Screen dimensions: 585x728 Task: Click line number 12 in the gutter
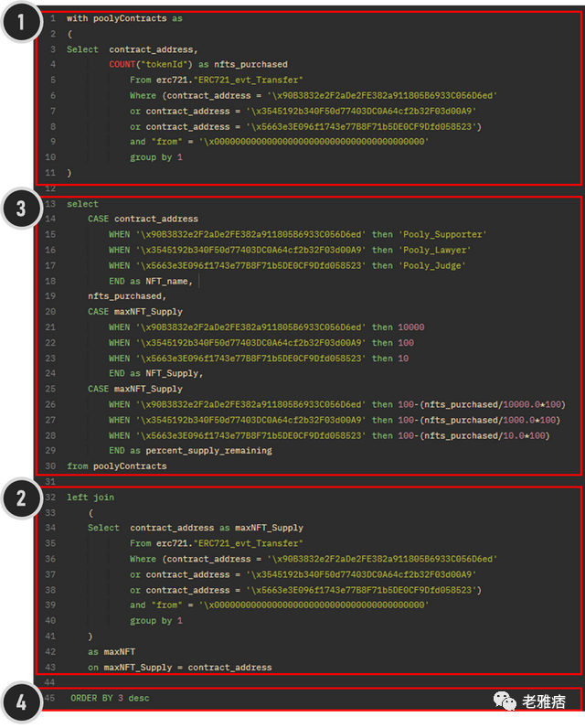coord(50,188)
